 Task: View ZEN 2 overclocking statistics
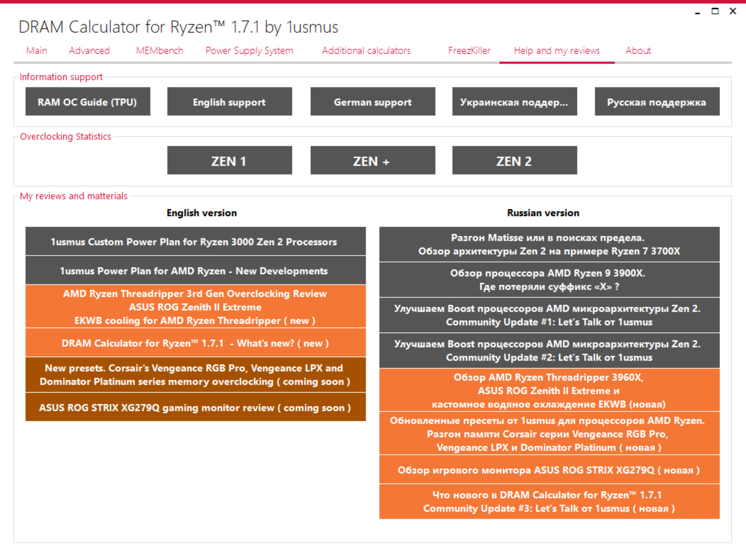(515, 161)
